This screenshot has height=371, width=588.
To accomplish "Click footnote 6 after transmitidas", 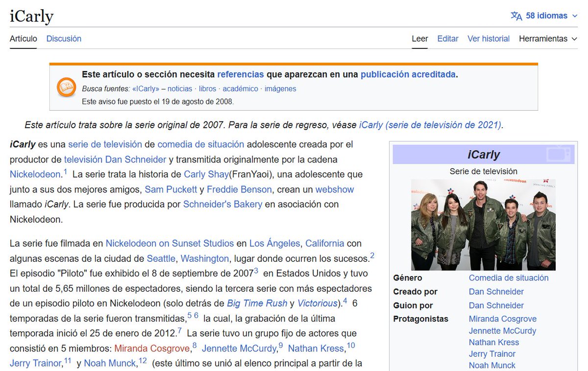I will point(196,315).
